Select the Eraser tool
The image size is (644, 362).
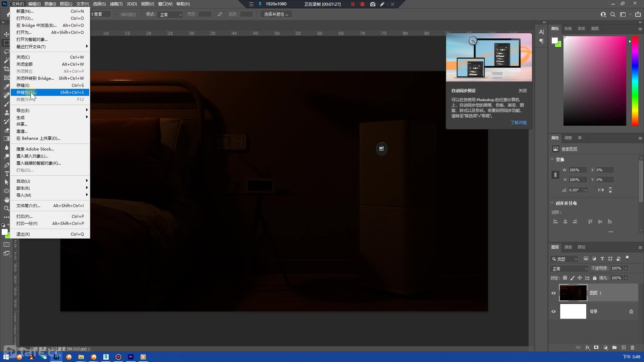pos(6,130)
